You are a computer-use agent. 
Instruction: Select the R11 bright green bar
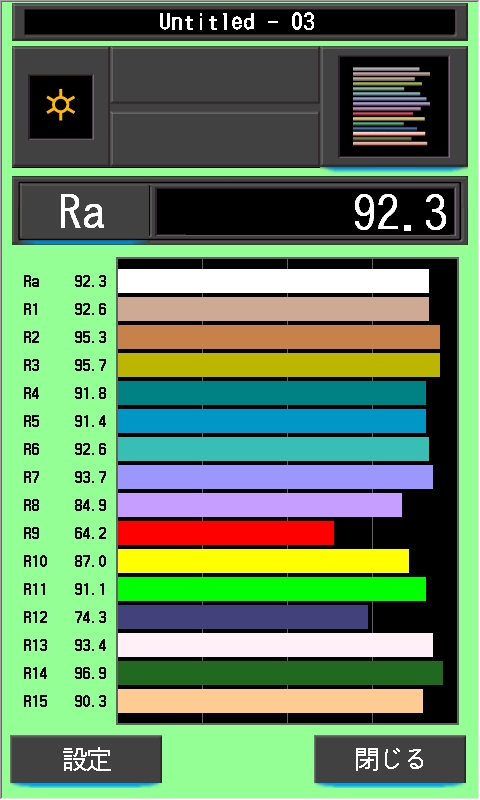[272, 589]
